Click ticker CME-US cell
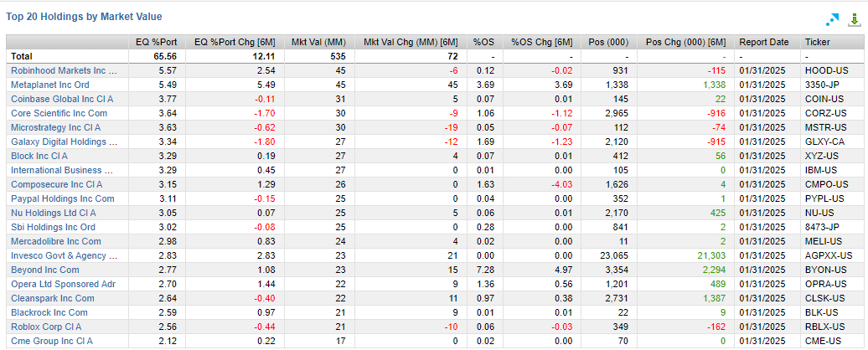The width and height of the screenshot is (868, 350). 822,341
